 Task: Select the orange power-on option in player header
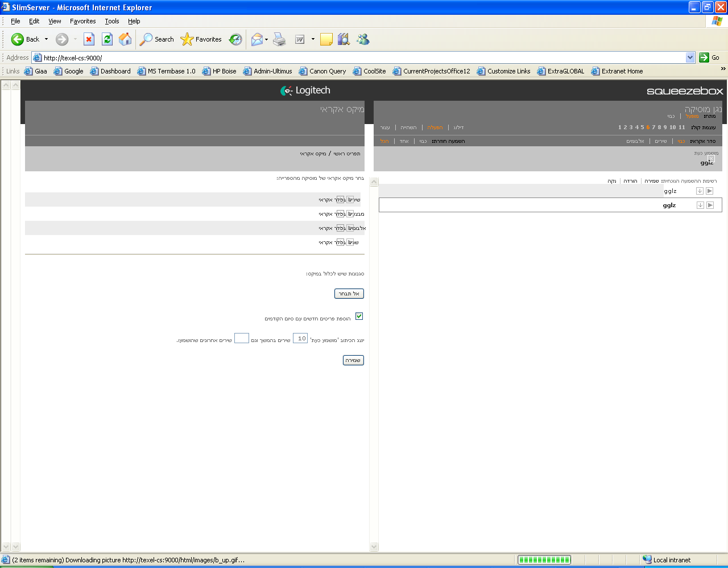[692, 117]
